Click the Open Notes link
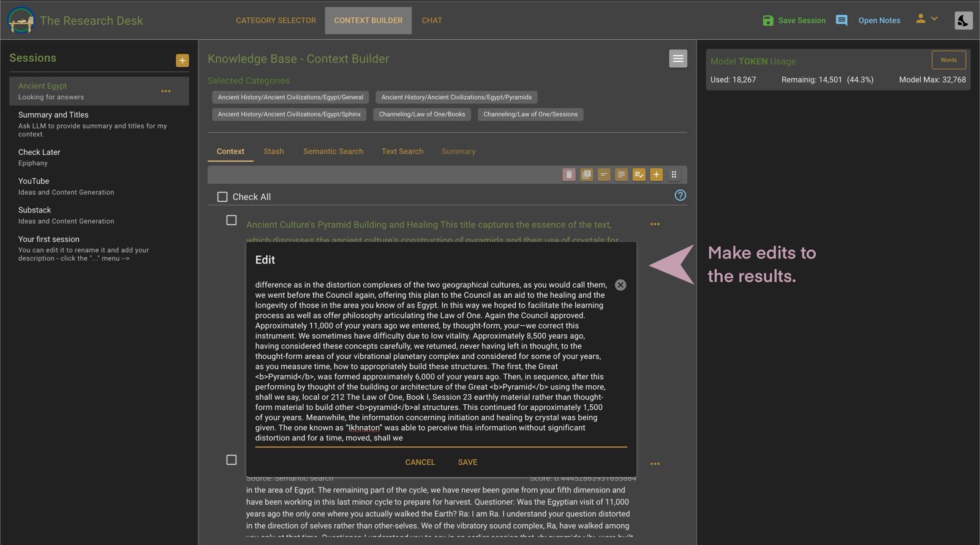This screenshot has height=545, width=980. click(879, 21)
